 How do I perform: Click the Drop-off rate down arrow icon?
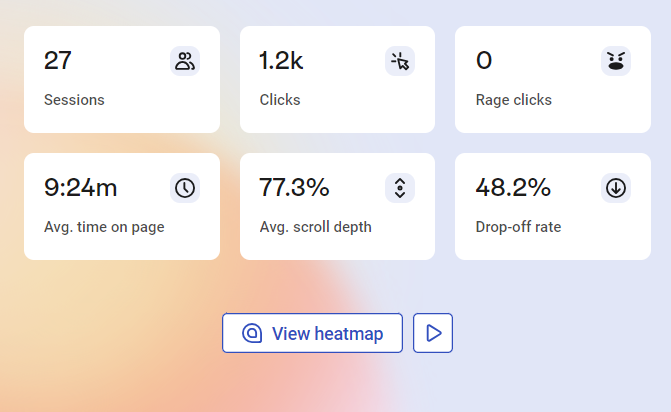[x=616, y=188]
